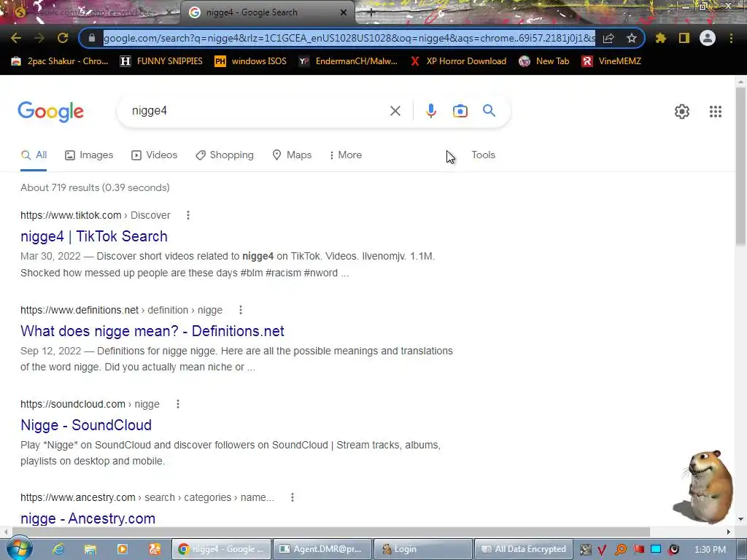Open UC Browser orange taskbar icon
This screenshot has width=747, height=560.
pyautogui.click(x=155, y=549)
